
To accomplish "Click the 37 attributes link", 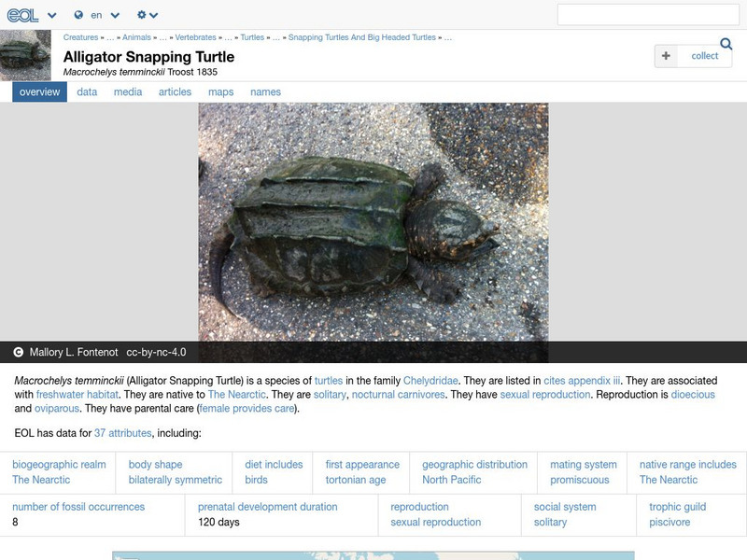I will (x=120, y=433).
